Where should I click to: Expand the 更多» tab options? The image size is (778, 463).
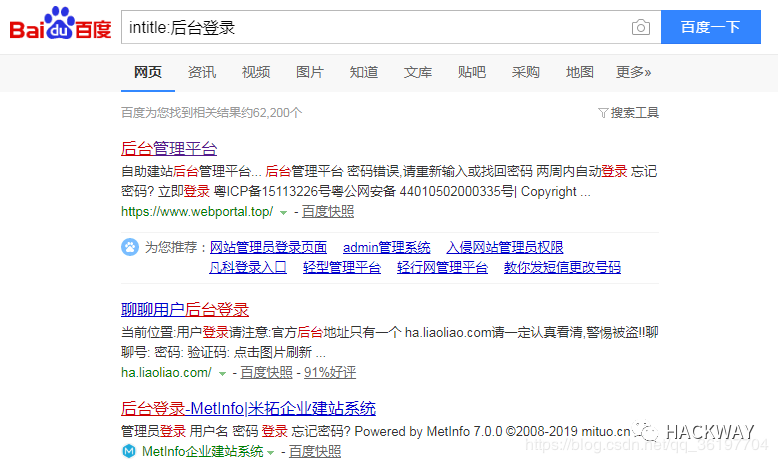(634, 72)
